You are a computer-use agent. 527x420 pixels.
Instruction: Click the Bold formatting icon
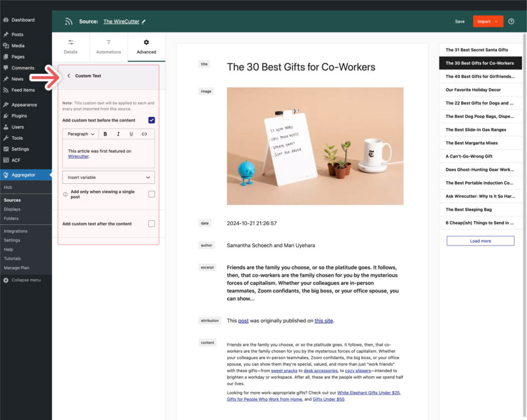tap(105, 134)
